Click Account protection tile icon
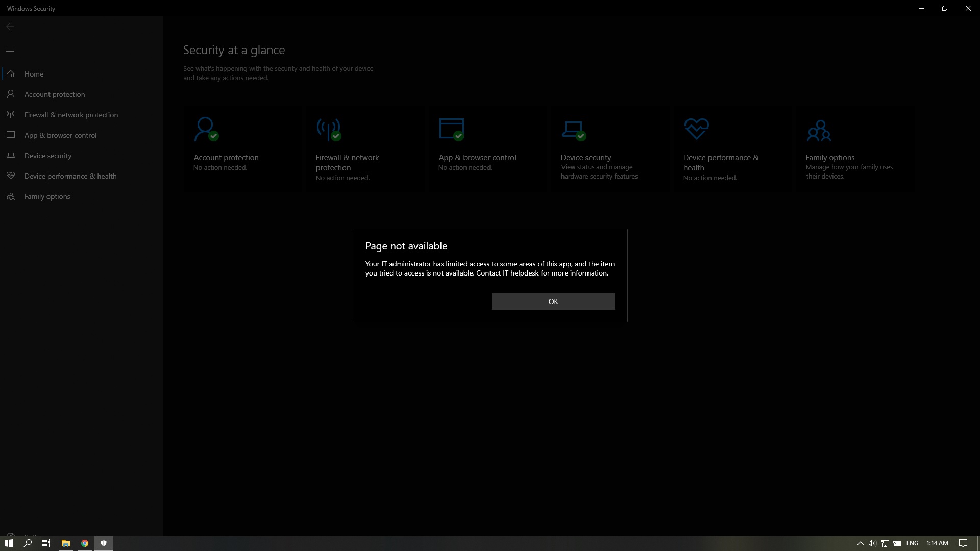Image resolution: width=980 pixels, height=551 pixels. [206, 129]
